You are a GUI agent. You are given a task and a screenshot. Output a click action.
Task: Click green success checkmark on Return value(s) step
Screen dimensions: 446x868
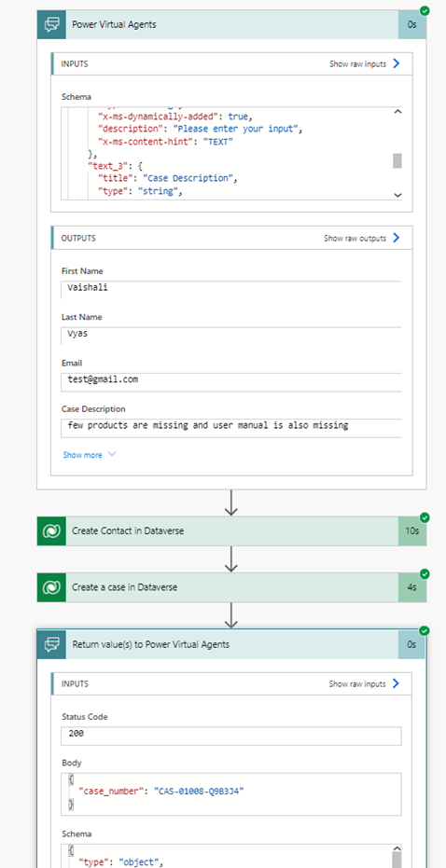tap(425, 630)
